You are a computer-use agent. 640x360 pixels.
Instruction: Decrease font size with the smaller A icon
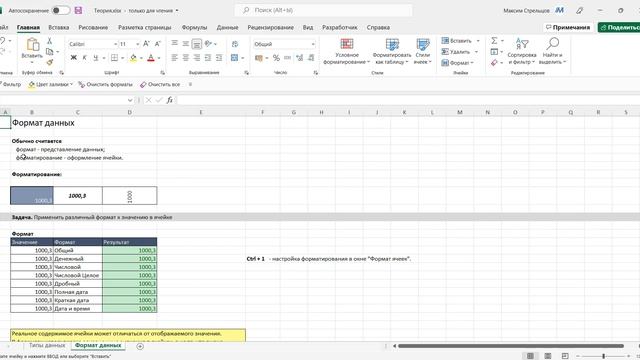click(158, 44)
